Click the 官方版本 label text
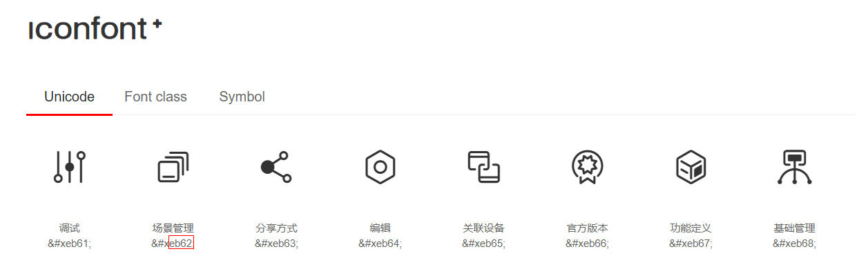Screen dimensions: 868x278 coord(587,228)
